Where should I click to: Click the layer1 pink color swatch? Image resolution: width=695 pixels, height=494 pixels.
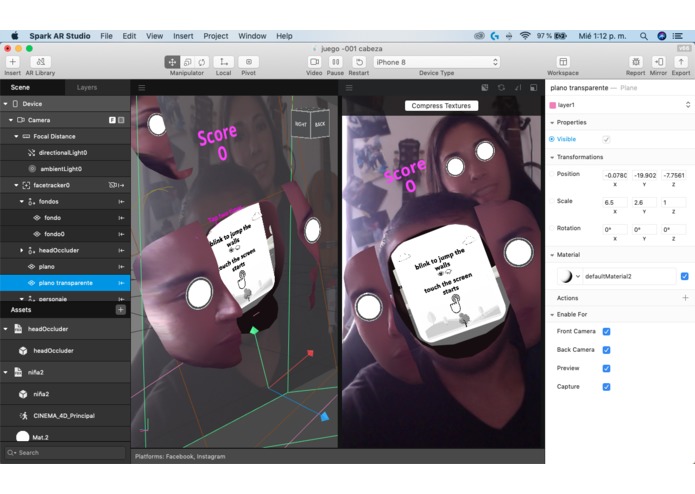click(553, 105)
